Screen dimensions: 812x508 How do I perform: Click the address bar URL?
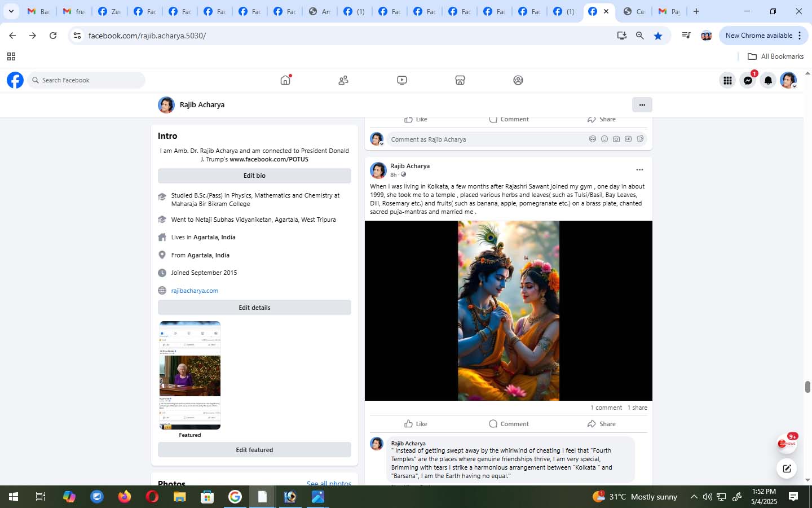pos(147,36)
